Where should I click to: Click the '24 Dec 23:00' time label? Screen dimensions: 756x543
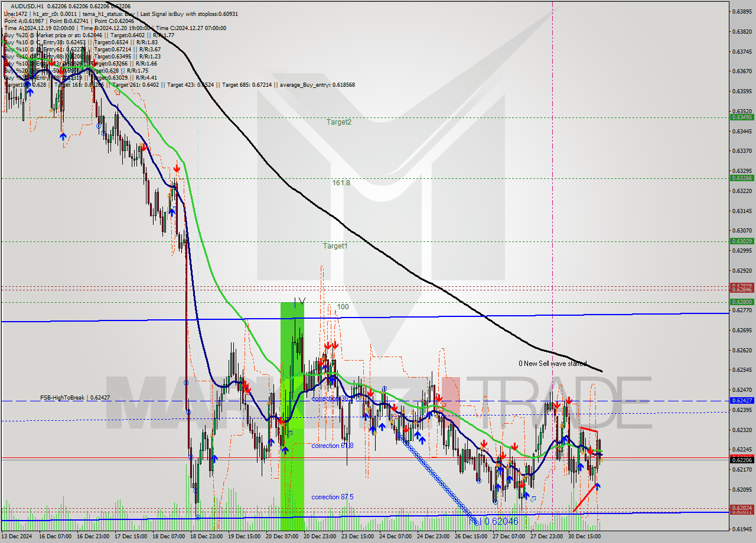coord(434,537)
